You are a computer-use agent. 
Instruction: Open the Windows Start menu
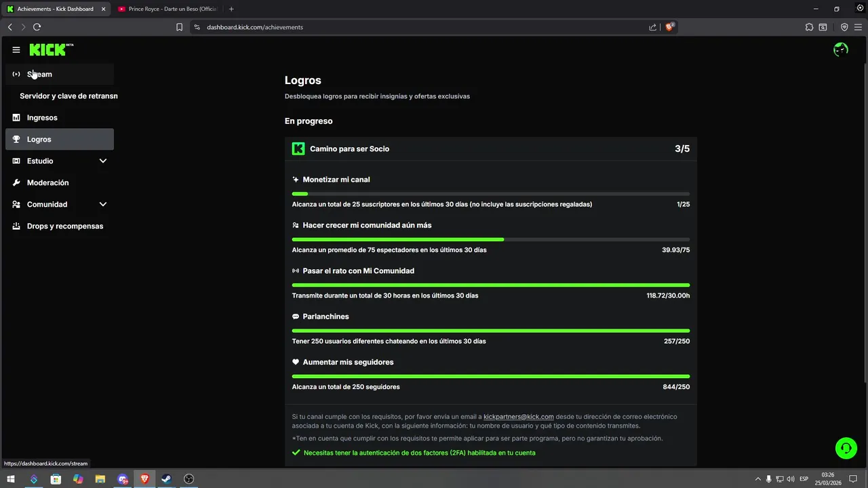[11, 479]
